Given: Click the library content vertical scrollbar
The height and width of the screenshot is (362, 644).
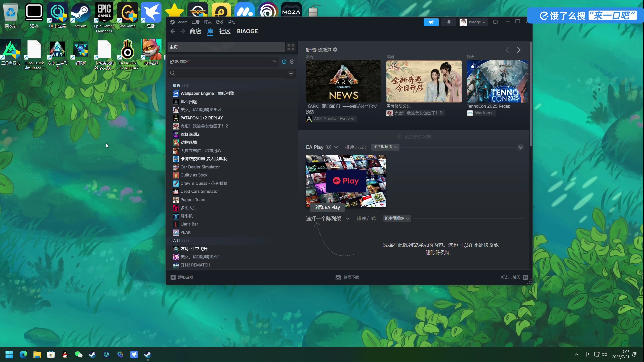Looking at the screenshot, I should [531, 94].
